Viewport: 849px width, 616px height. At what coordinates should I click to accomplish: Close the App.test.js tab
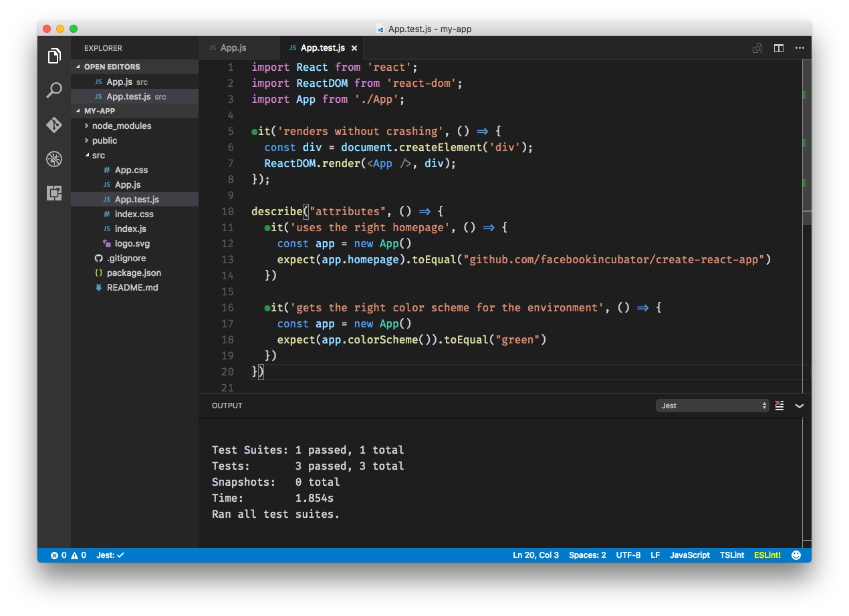(x=354, y=48)
